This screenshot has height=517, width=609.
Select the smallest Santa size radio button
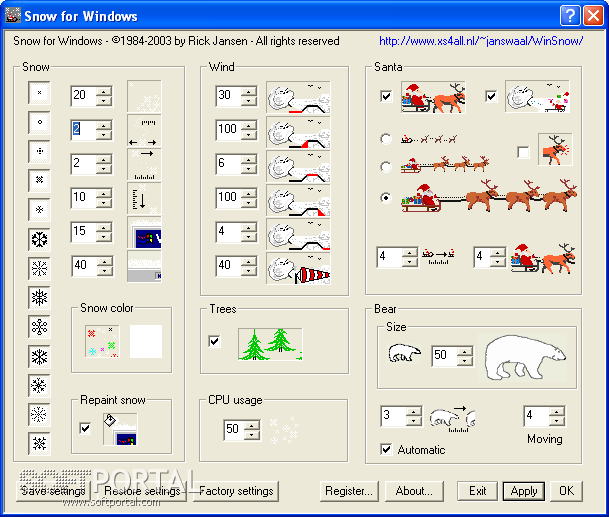386,139
